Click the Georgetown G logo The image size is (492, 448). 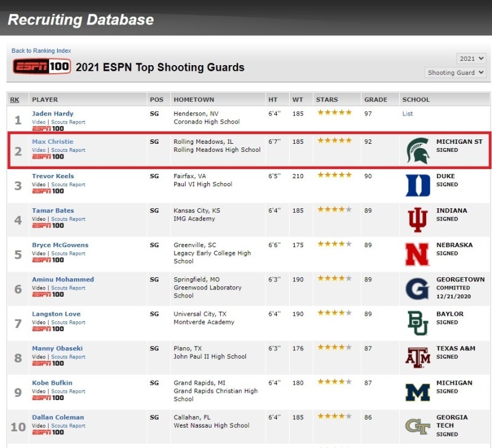tap(417, 289)
